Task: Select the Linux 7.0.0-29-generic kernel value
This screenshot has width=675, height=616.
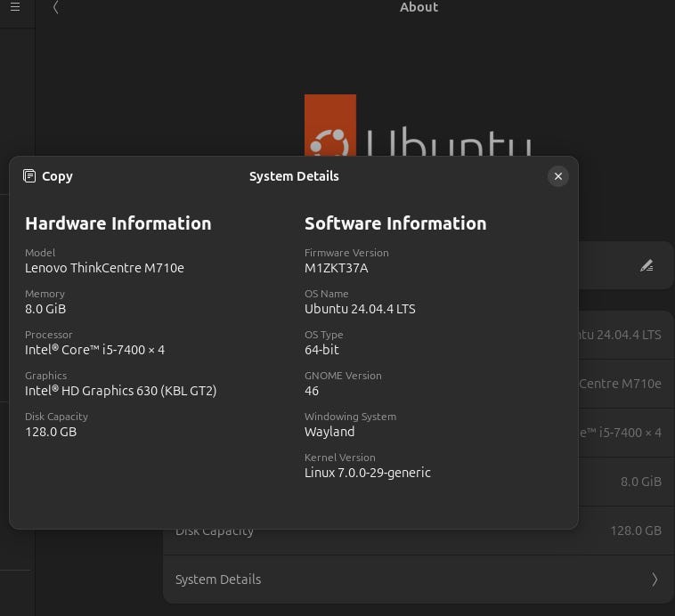Action: [367, 473]
